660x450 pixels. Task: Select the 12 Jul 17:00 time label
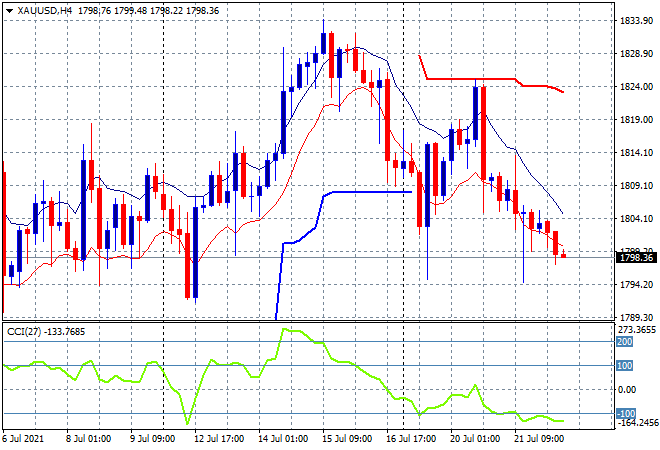click(x=219, y=439)
